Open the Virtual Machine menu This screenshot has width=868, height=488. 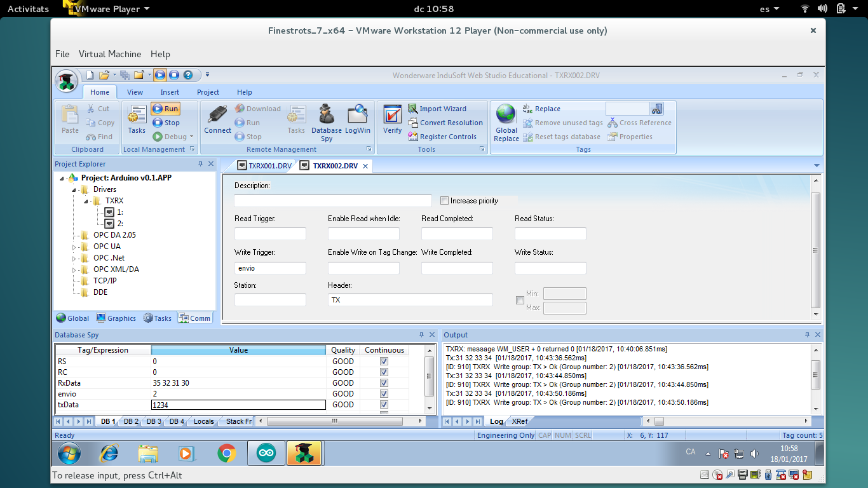click(110, 54)
